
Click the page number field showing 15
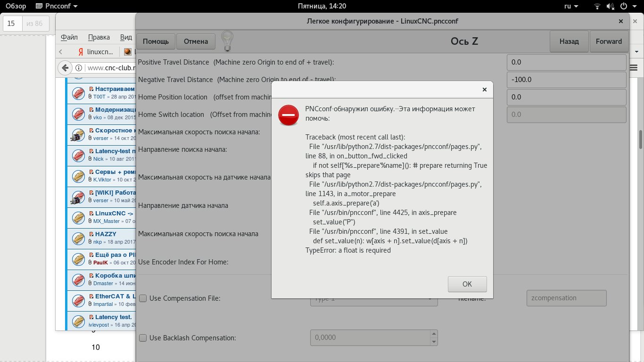pos(13,24)
